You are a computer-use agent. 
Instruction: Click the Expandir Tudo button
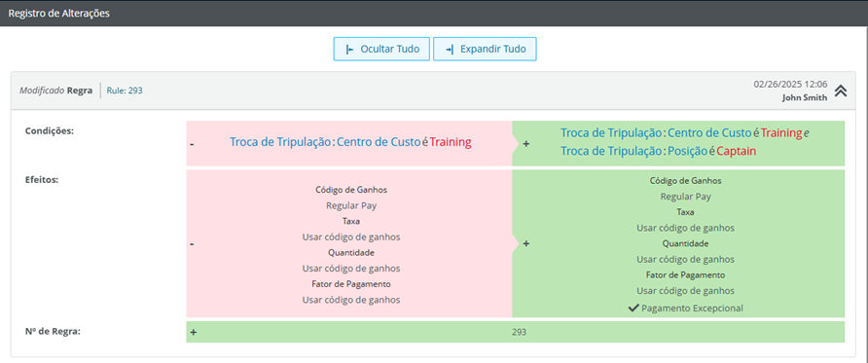click(x=485, y=49)
